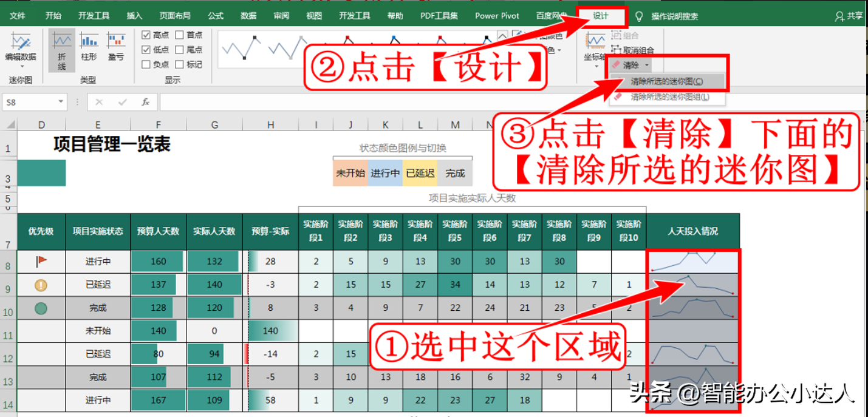This screenshot has height=417, width=868.
Task: Choose 清除所选的迷你图组(L) menu item
Action: point(667,97)
